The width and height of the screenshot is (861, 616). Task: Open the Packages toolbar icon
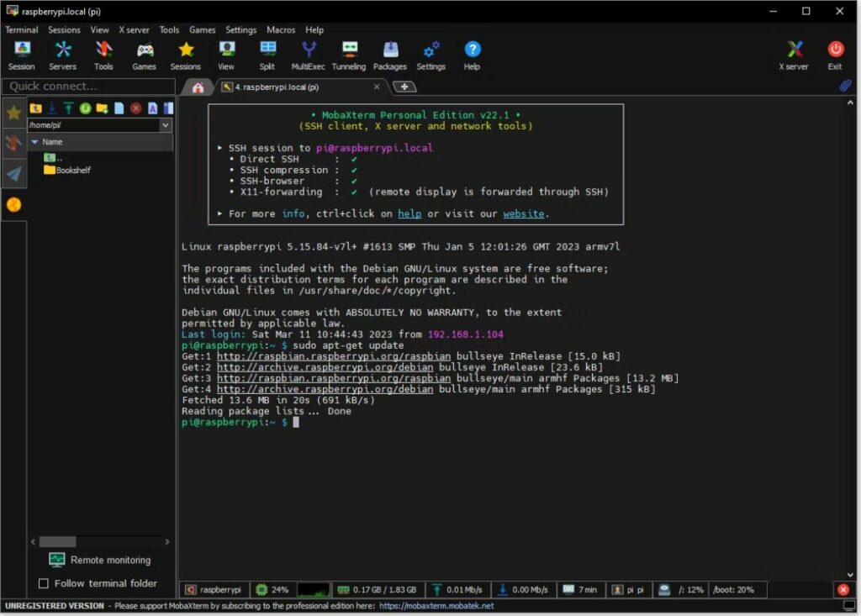[390, 55]
